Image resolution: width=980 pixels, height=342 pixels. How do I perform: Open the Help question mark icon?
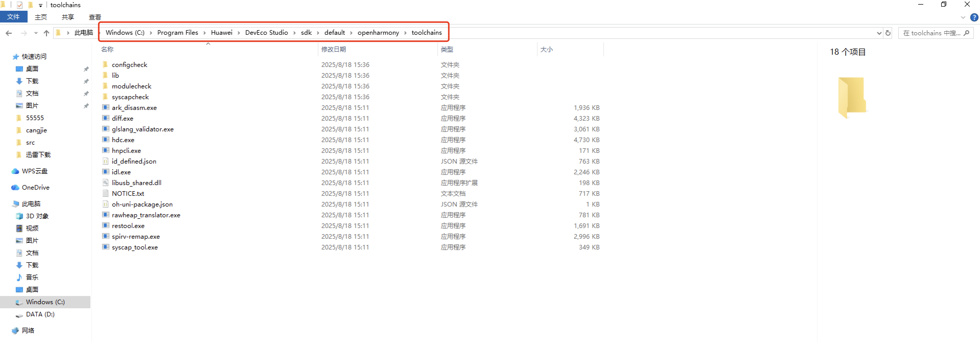[974, 17]
